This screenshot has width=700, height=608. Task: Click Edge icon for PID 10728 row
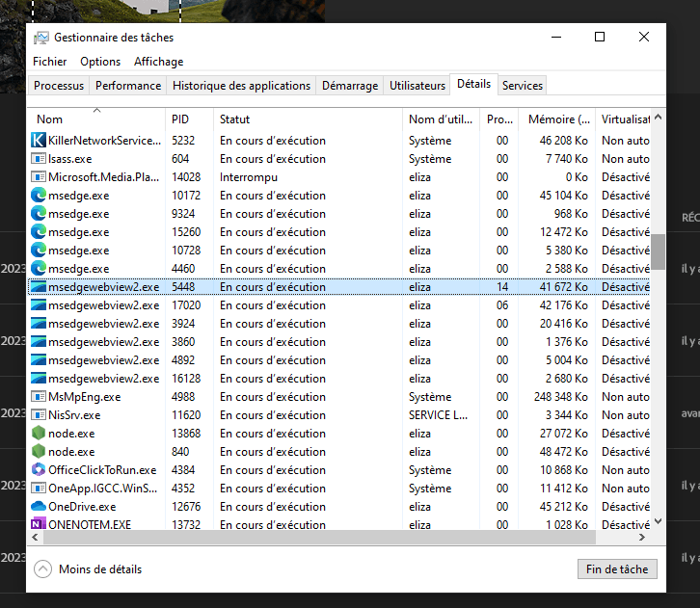(x=39, y=250)
